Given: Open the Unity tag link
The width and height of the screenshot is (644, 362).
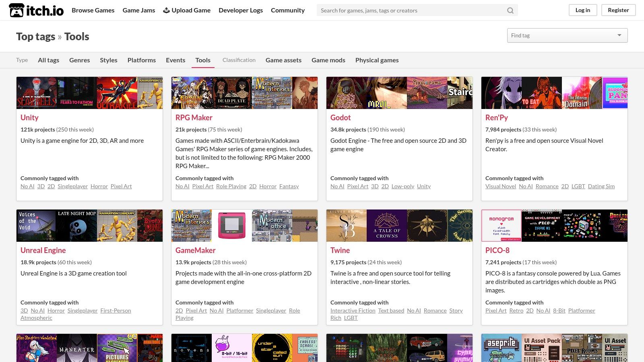Looking at the screenshot, I should coord(29,117).
